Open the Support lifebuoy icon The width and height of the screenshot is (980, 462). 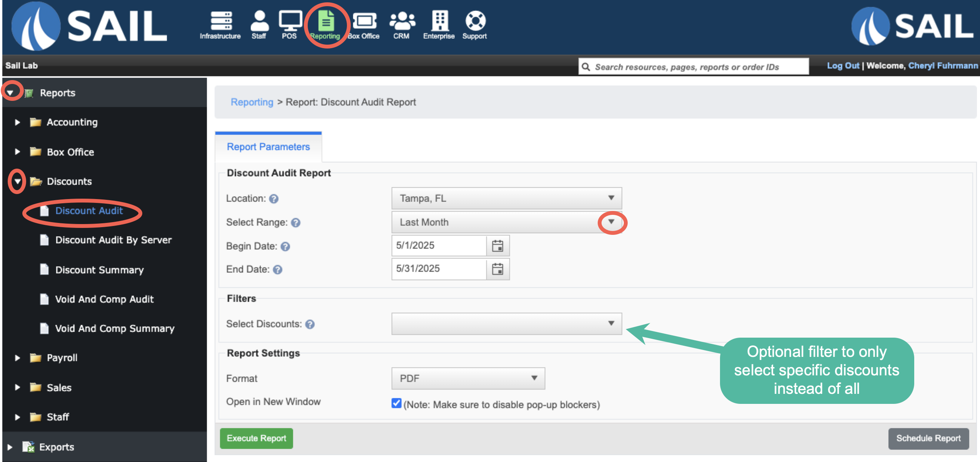pyautogui.click(x=475, y=21)
